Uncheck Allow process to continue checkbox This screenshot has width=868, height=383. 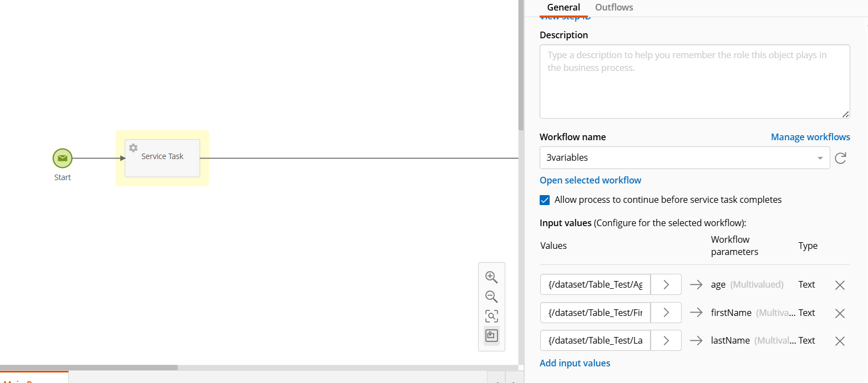(x=545, y=200)
